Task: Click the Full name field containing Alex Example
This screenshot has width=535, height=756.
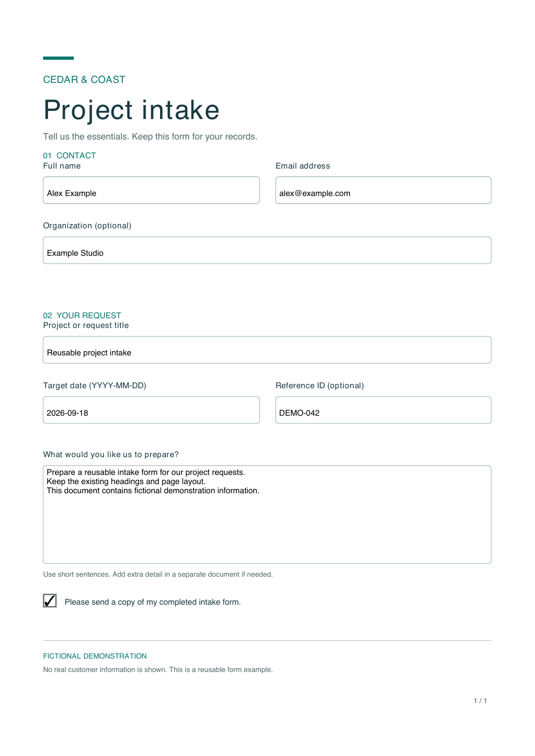Action: (151, 190)
